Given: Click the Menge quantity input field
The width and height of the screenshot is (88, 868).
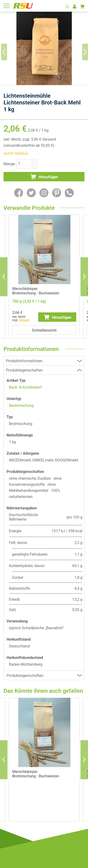Looking at the screenshot, I should [x=24, y=164].
